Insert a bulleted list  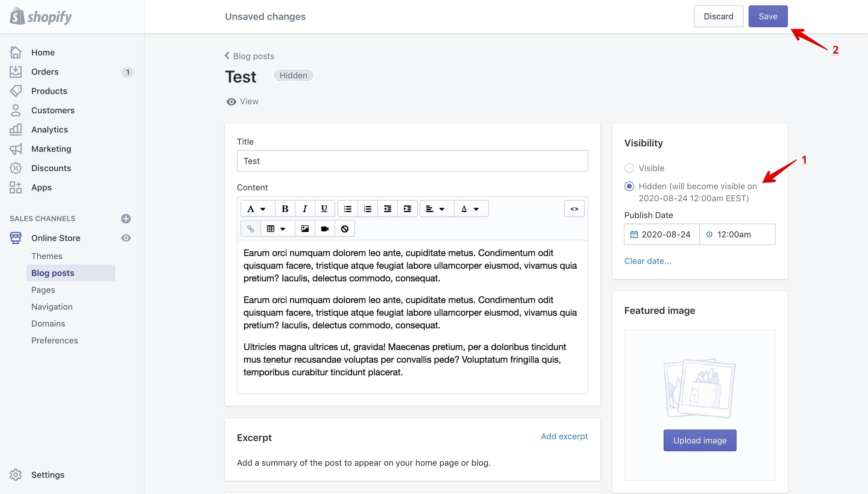tap(348, 209)
